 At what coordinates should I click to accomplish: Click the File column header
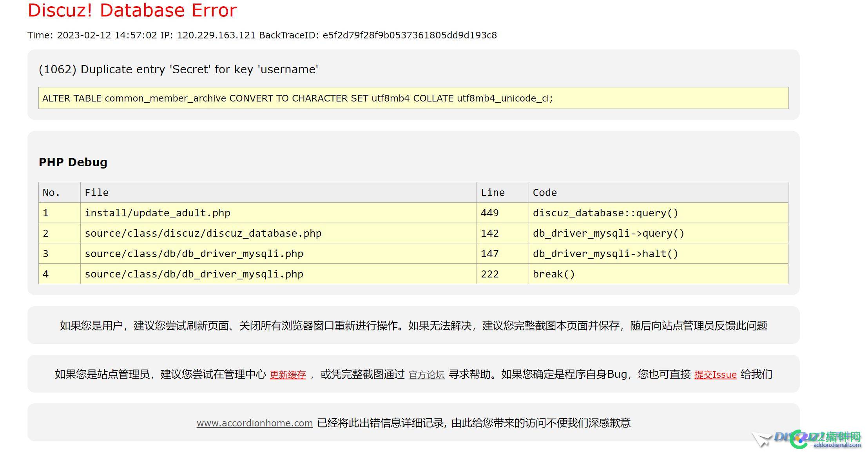click(x=279, y=192)
